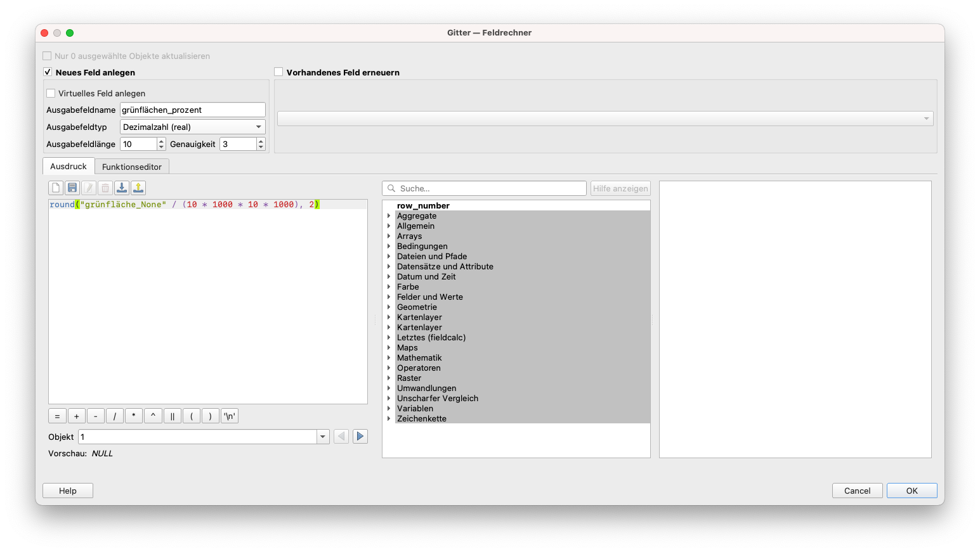Screen dimensions: 980x552
Task: Insert the newline '\n' operator
Action: click(230, 416)
